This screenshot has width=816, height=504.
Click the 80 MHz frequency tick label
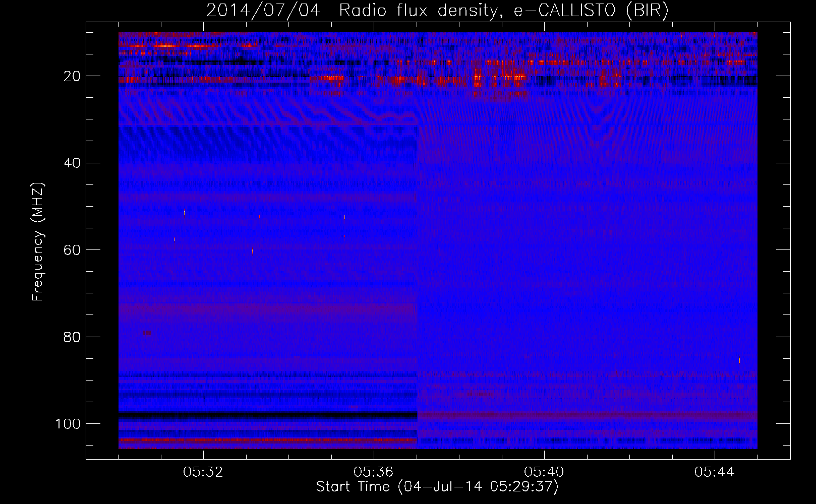72,337
